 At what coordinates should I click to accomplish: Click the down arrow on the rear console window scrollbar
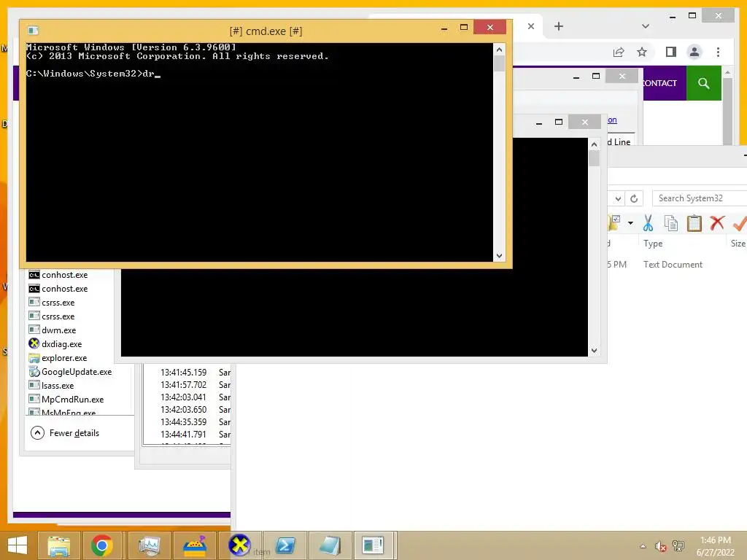click(x=594, y=351)
